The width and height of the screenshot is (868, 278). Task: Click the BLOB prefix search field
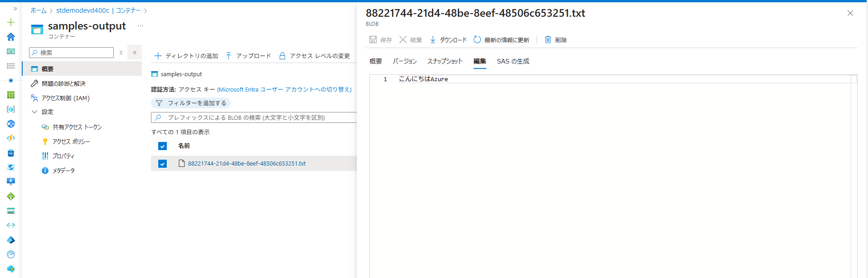254,117
